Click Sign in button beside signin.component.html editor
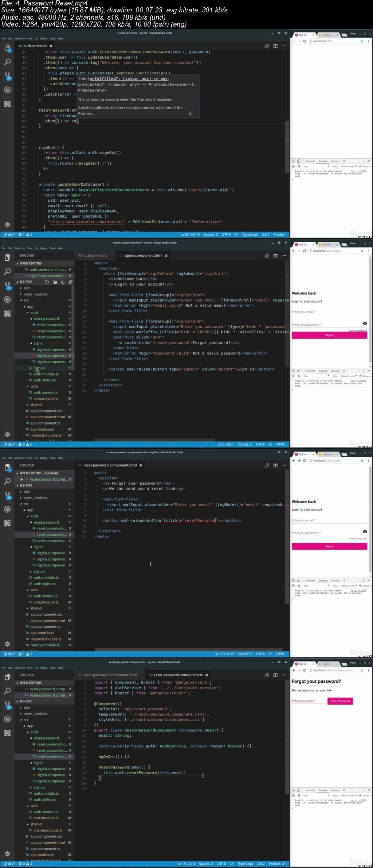 click(x=329, y=335)
